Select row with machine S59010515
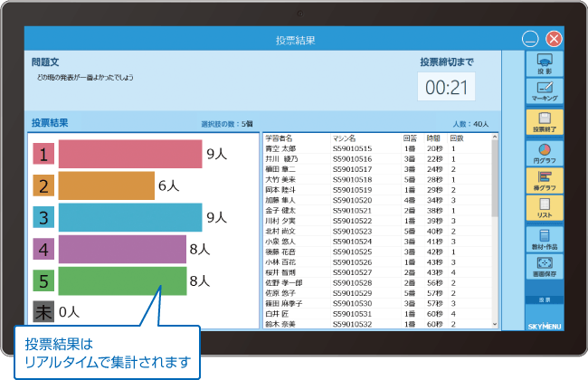 (377, 148)
